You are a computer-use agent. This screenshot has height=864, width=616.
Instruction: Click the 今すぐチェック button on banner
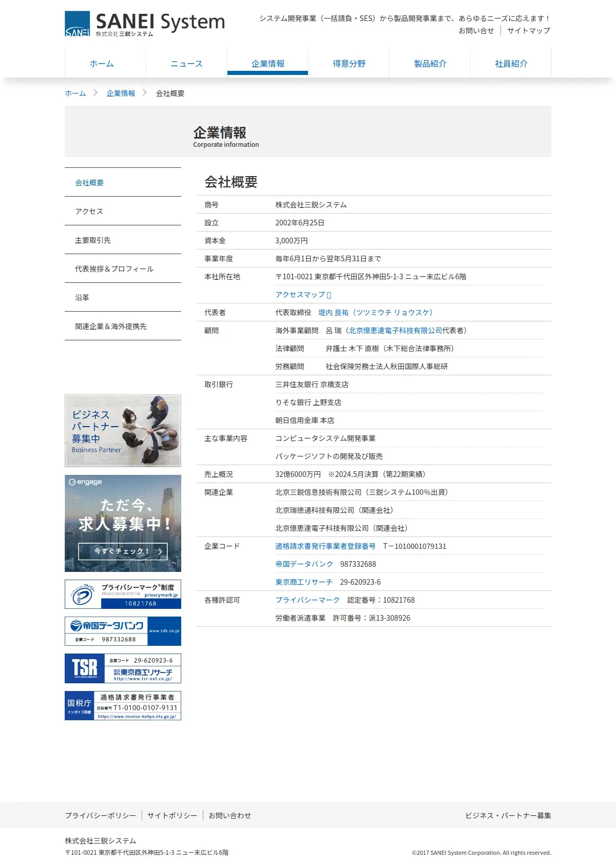pyautogui.click(x=123, y=551)
